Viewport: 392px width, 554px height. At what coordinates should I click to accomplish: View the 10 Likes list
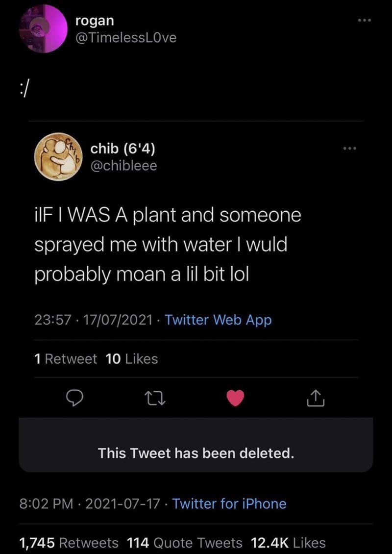[131, 359]
